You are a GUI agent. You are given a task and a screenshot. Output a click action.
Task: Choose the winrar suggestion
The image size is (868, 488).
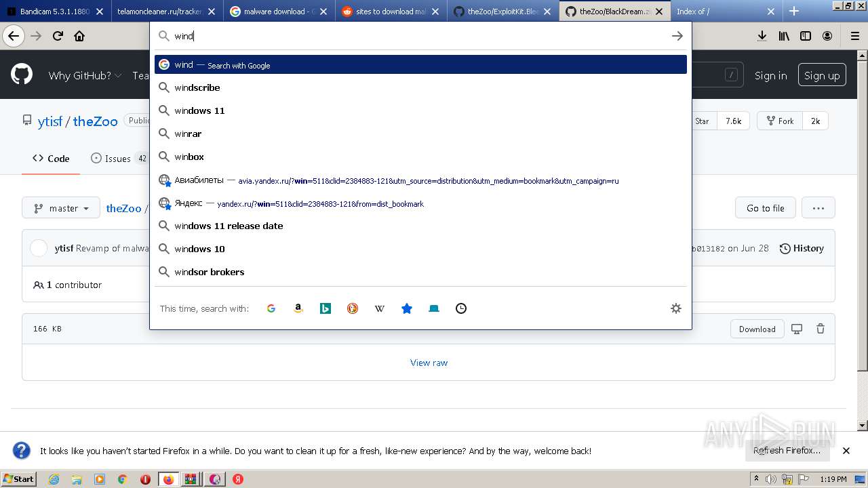pyautogui.click(x=420, y=134)
